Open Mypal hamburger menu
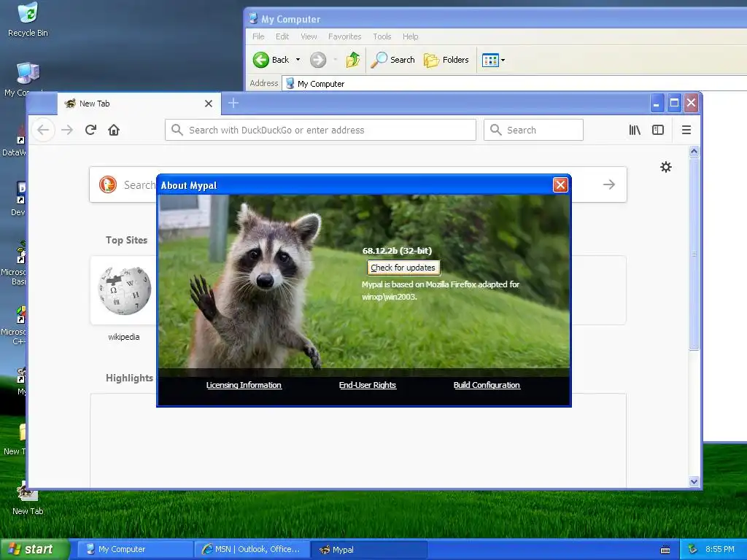747x560 pixels. (x=686, y=130)
